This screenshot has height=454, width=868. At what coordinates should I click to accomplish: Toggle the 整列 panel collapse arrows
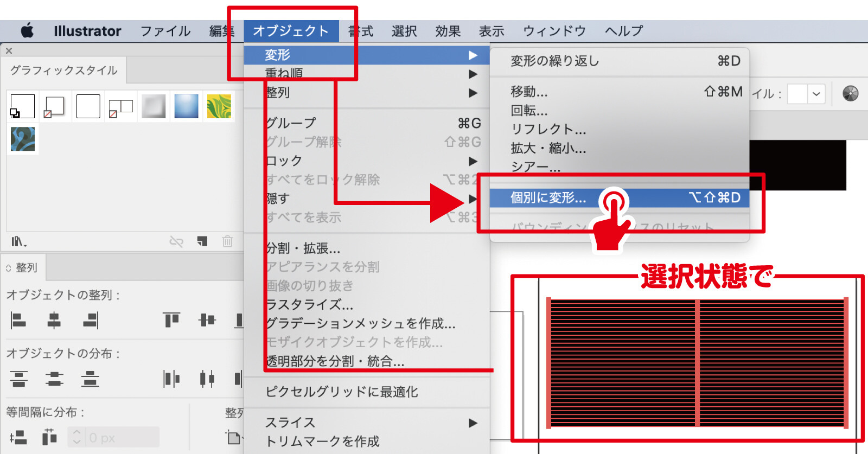tap(9, 268)
